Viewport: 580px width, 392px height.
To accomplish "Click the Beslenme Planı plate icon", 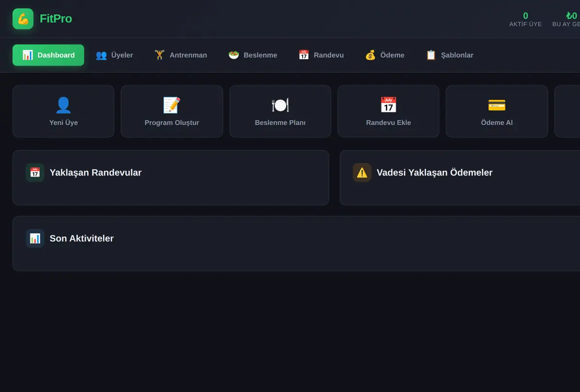I will (280, 105).
